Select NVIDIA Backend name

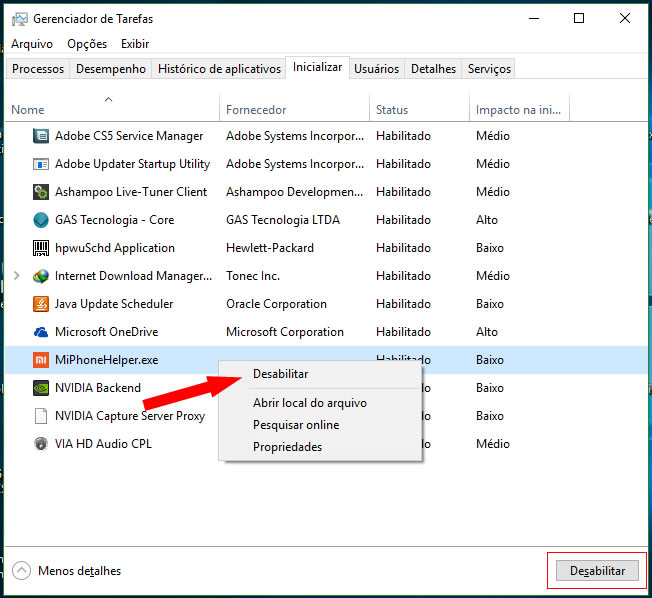98,388
